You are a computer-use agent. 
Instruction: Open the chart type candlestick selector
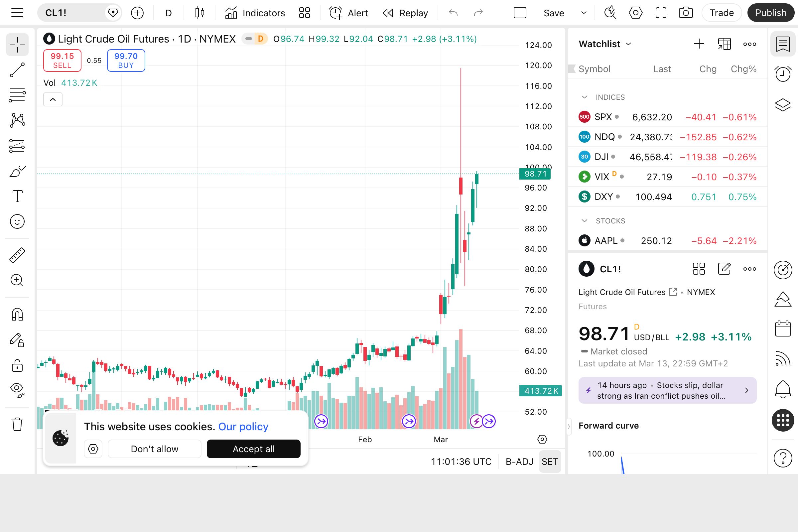pyautogui.click(x=200, y=13)
